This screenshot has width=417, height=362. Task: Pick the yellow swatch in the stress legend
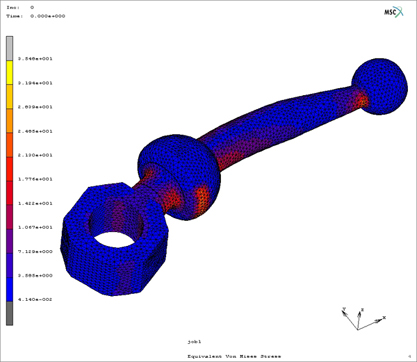coord(10,72)
